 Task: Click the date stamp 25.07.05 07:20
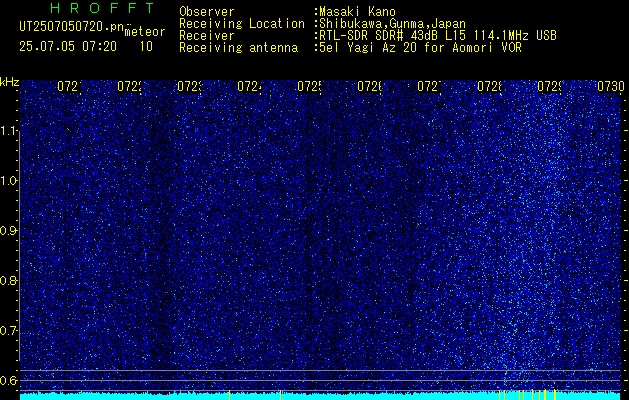[x=68, y=47]
